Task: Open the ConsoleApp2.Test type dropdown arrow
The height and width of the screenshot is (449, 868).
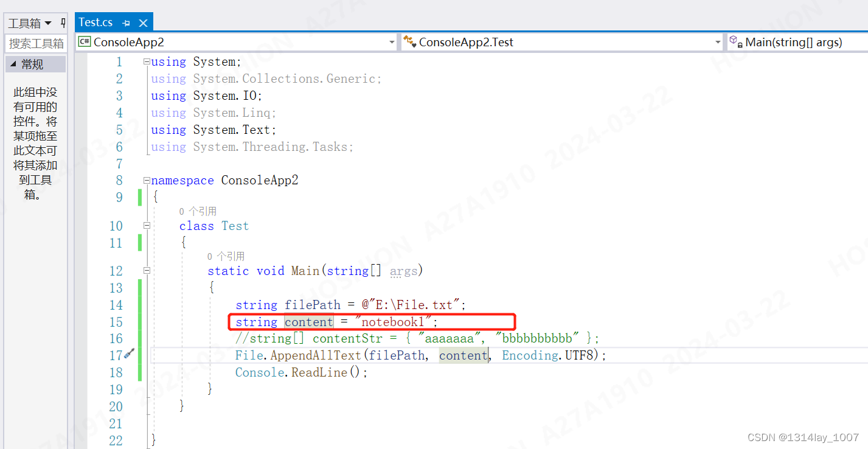Action: coord(718,42)
